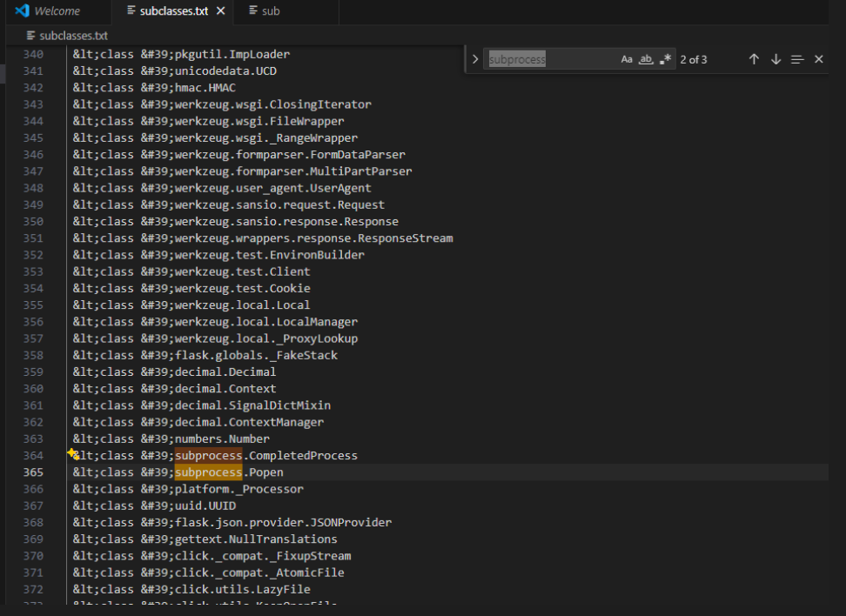Expand the replace field chevron
The width and height of the screenshot is (846, 616).
(x=475, y=59)
